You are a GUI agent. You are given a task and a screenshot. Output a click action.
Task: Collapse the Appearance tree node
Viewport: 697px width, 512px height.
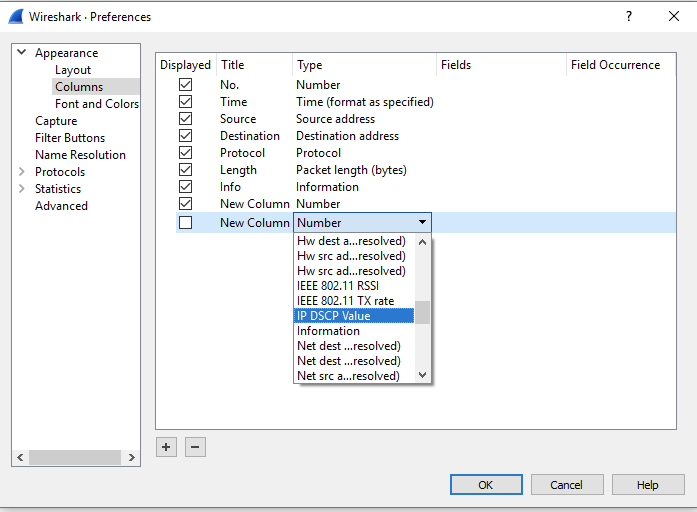point(21,52)
